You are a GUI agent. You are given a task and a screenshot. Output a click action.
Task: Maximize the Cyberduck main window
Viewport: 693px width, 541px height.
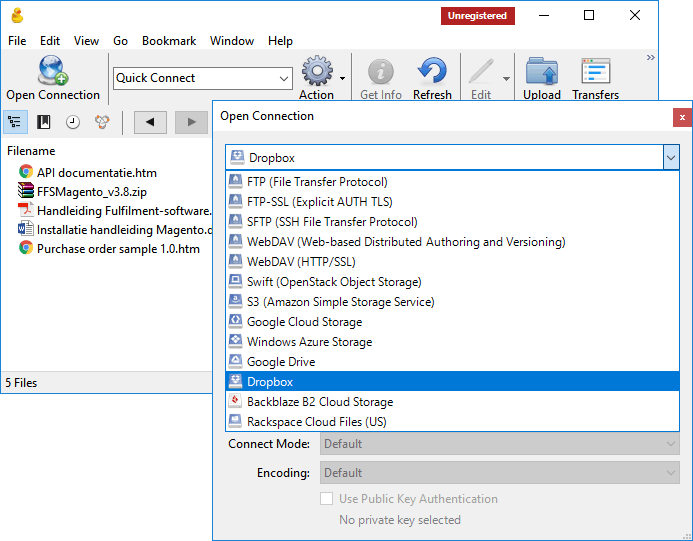pos(589,15)
